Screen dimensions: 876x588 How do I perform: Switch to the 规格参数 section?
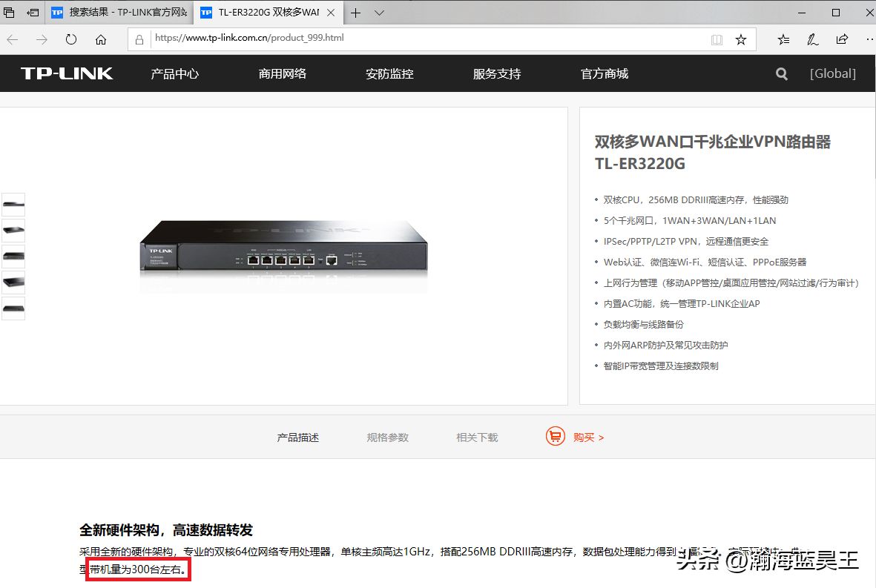point(388,437)
